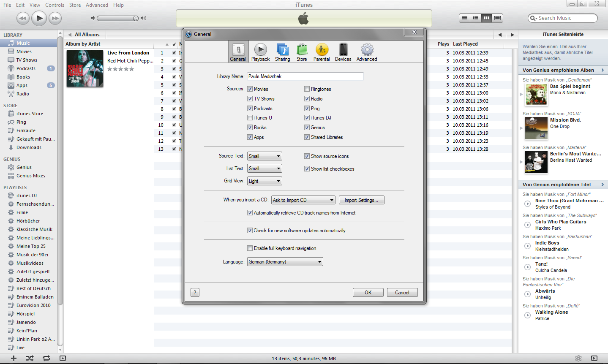
Task: Open the Advanced menu
Action: [x=97, y=5]
